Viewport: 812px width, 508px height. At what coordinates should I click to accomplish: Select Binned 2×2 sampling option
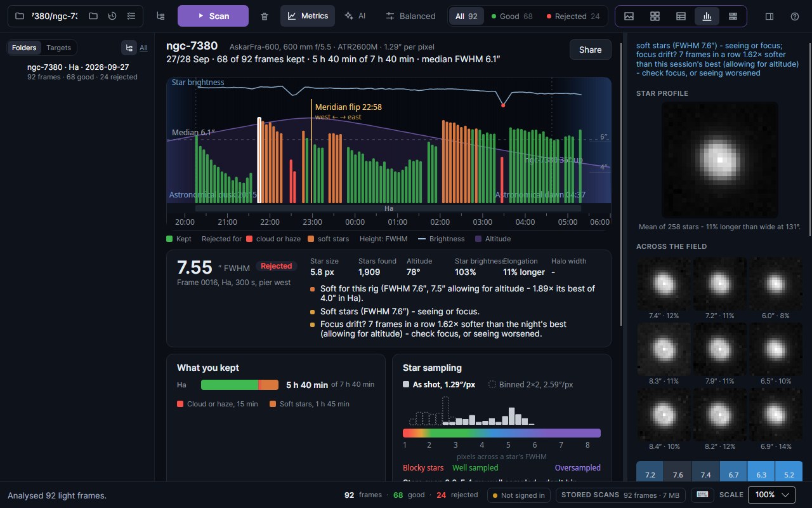pos(531,384)
